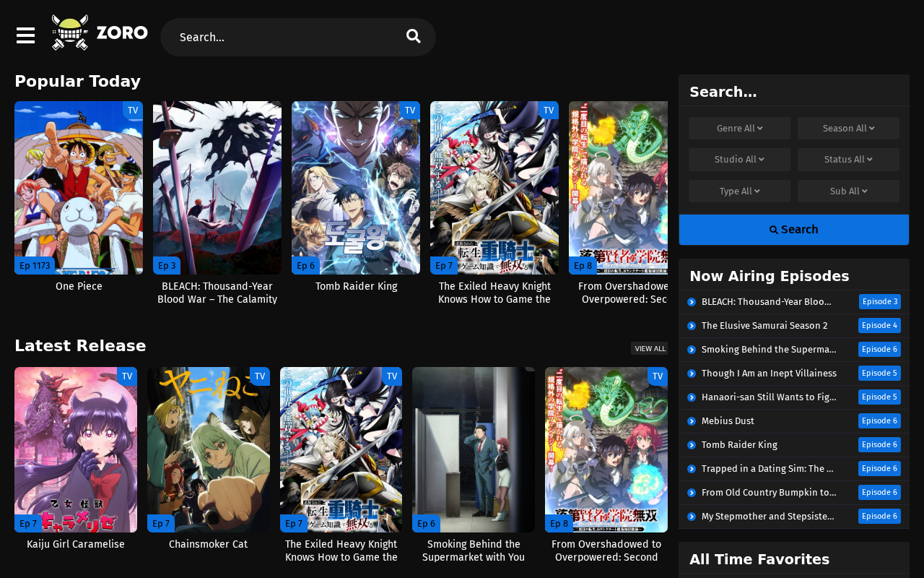The width and height of the screenshot is (924, 578).
Task: Click Episode 6 badge for Mebius Dust
Action: [880, 421]
